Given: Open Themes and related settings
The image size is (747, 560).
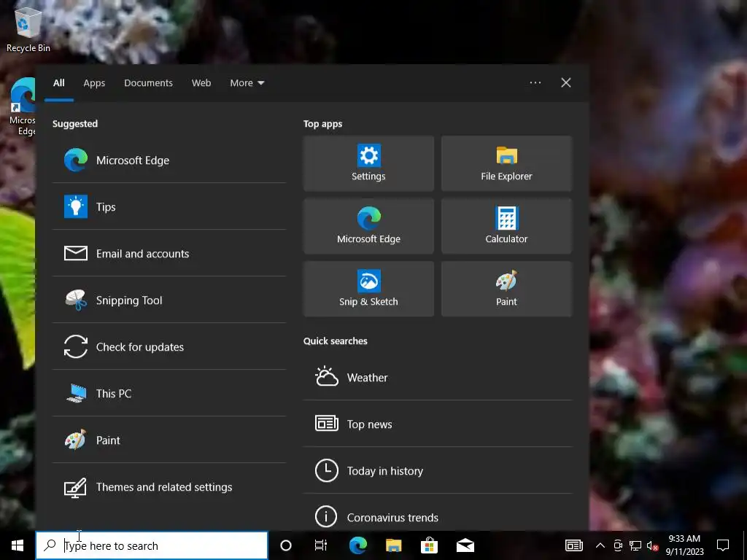Looking at the screenshot, I should point(169,486).
